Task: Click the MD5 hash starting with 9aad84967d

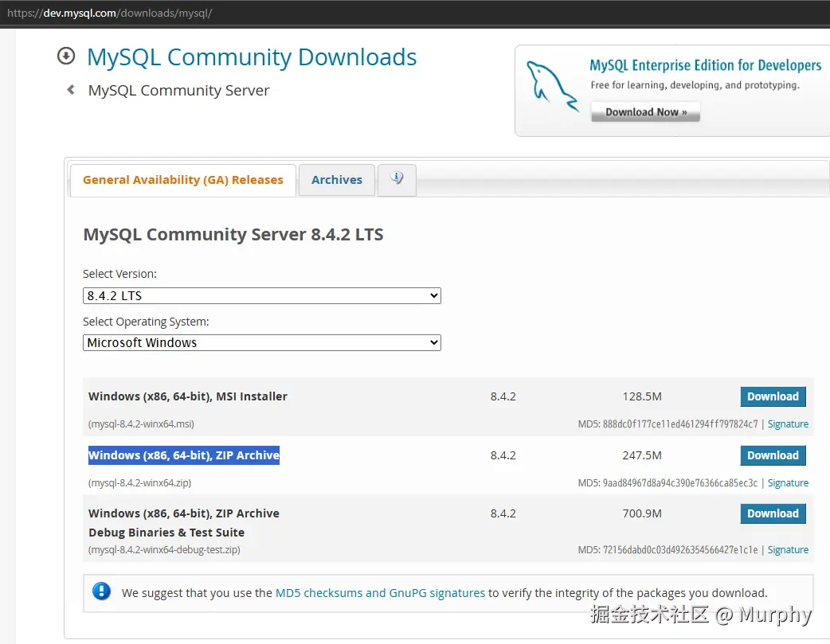Action: [x=680, y=482]
